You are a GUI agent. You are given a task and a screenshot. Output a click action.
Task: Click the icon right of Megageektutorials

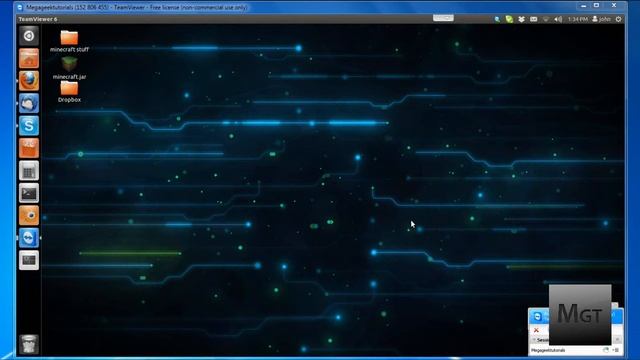[x=606, y=350]
